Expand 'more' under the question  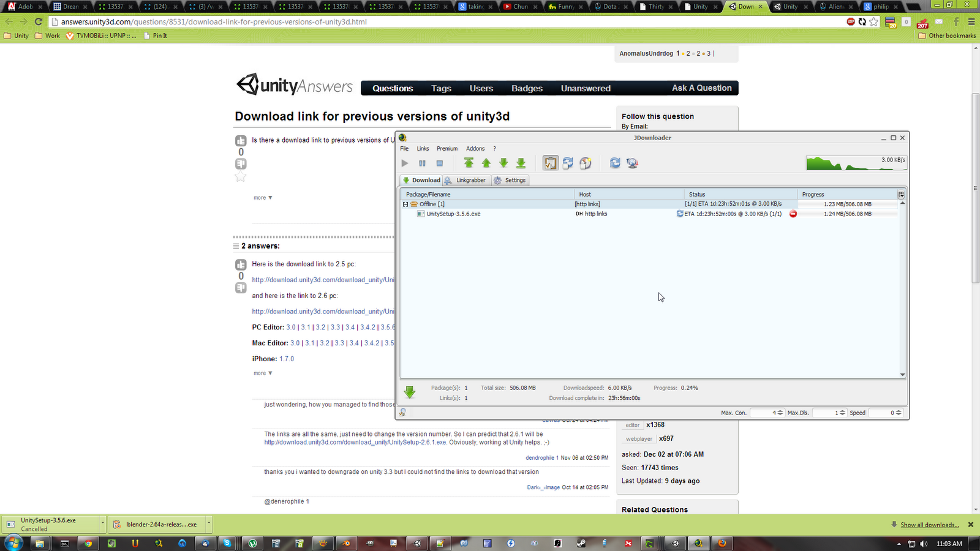pos(263,198)
